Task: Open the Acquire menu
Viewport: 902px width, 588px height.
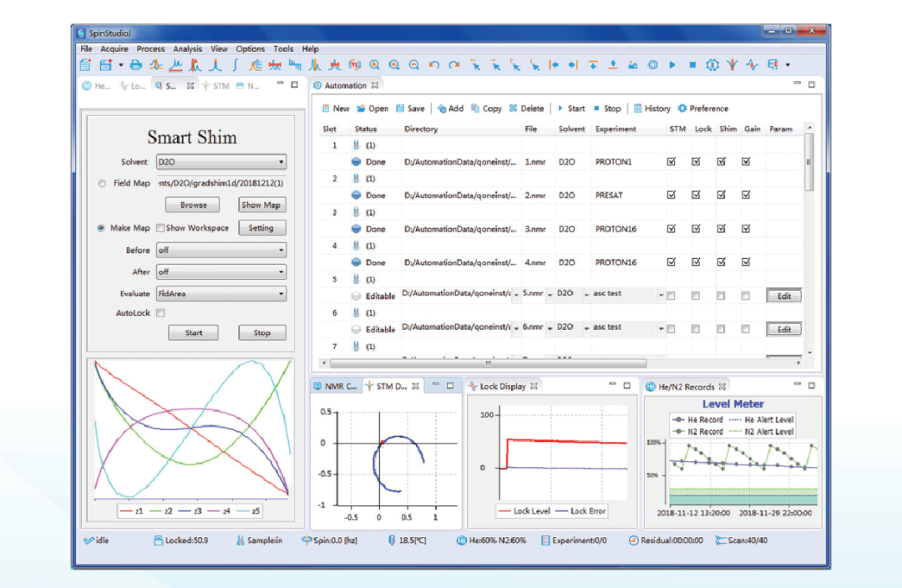Action: pos(114,49)
